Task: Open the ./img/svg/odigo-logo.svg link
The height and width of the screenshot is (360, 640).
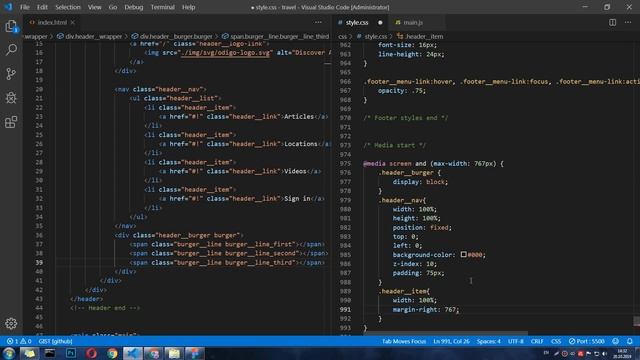Action: (x=226, y=53)
